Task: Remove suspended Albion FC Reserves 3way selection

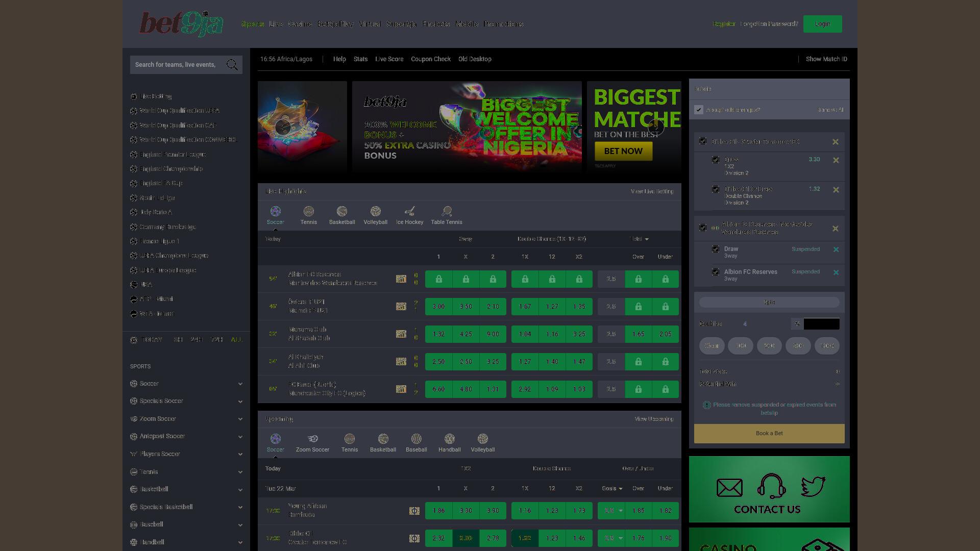Action: pyautogui.click(x=836, y=272)
